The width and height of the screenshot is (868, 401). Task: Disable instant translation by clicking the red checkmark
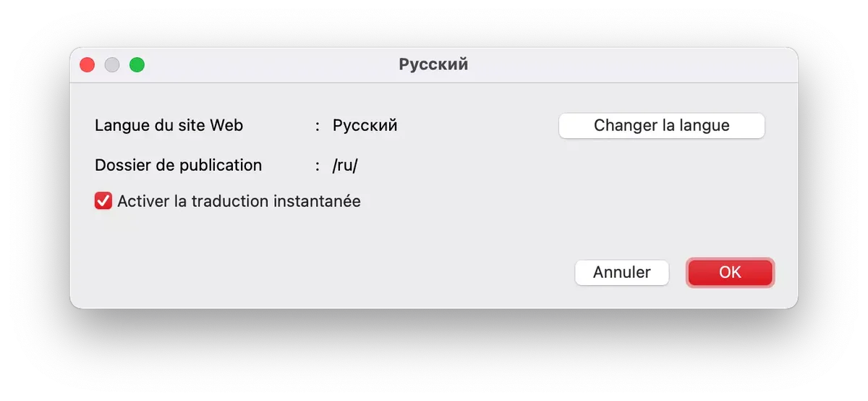point(103,201)
